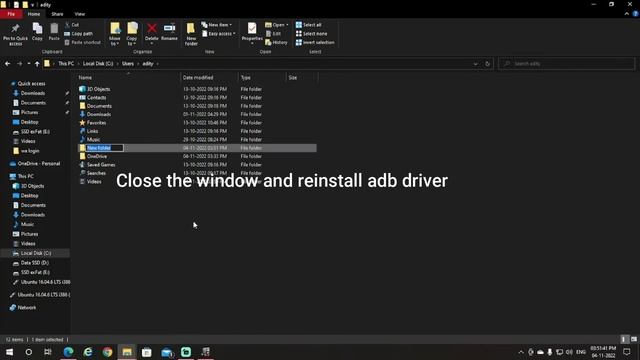
Task: Open Network in navigation pane
Action: pyautogui.click(x=27, y=308)
